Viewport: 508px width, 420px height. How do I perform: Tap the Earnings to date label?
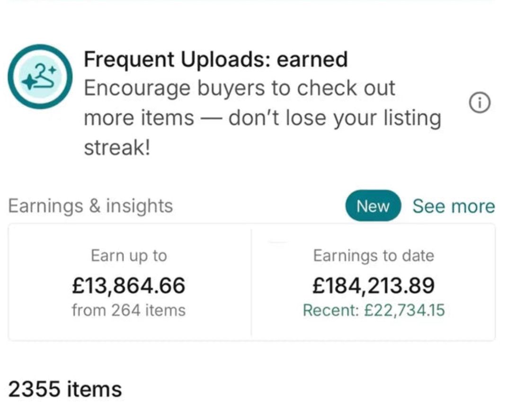click(x=374, y=256)
